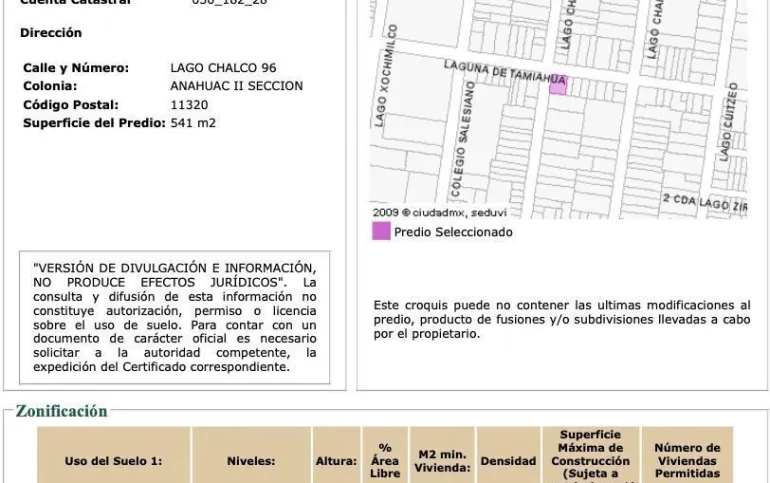Click the Dirección section heading
The image size is (770, 483).
tap(51, 33)
